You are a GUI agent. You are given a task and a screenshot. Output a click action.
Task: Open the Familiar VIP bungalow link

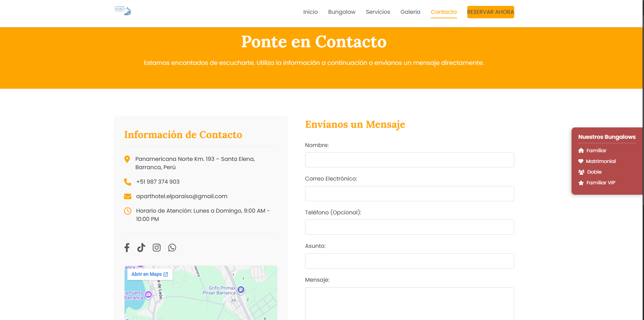coord(601,183)
